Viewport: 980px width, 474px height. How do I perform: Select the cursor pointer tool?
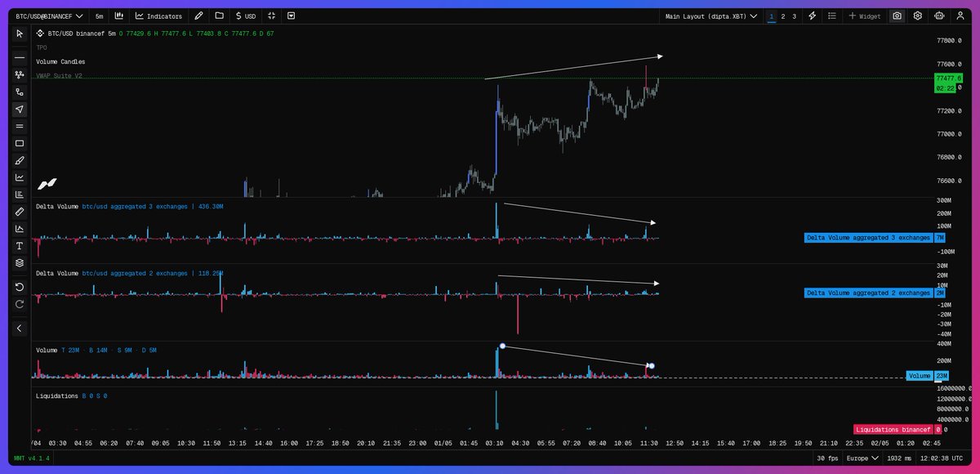point(20,34)
